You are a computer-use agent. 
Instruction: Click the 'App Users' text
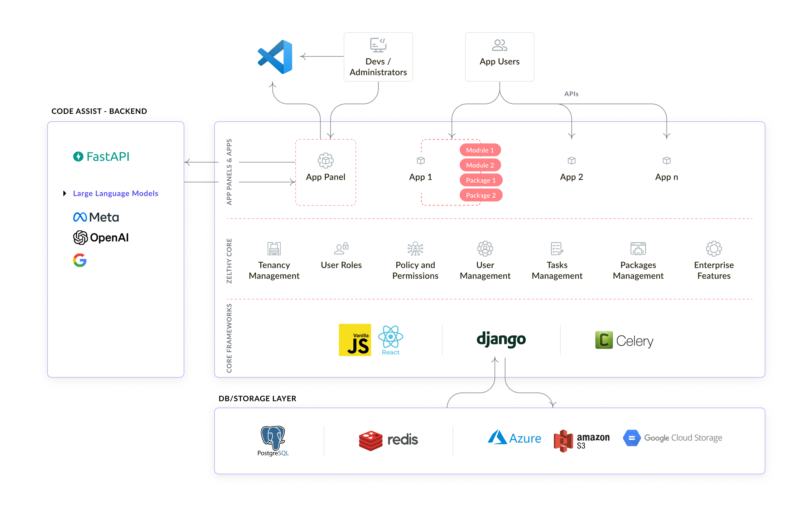click(499, 62)
